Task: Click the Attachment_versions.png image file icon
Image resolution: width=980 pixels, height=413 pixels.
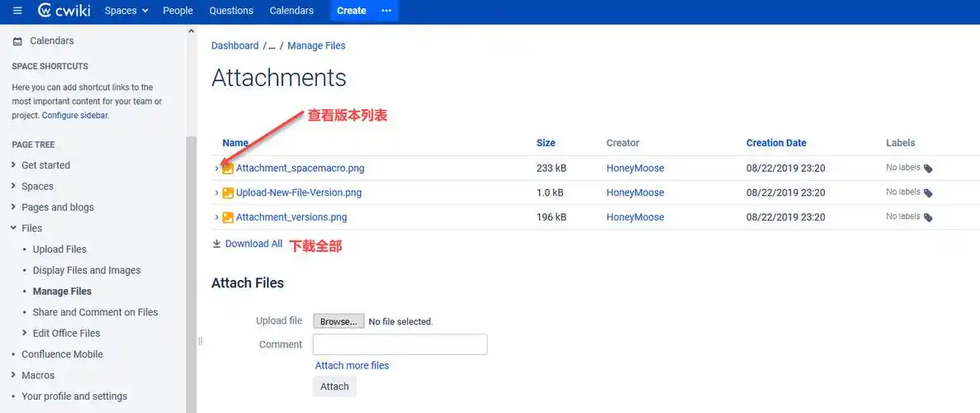Action: 228,217
